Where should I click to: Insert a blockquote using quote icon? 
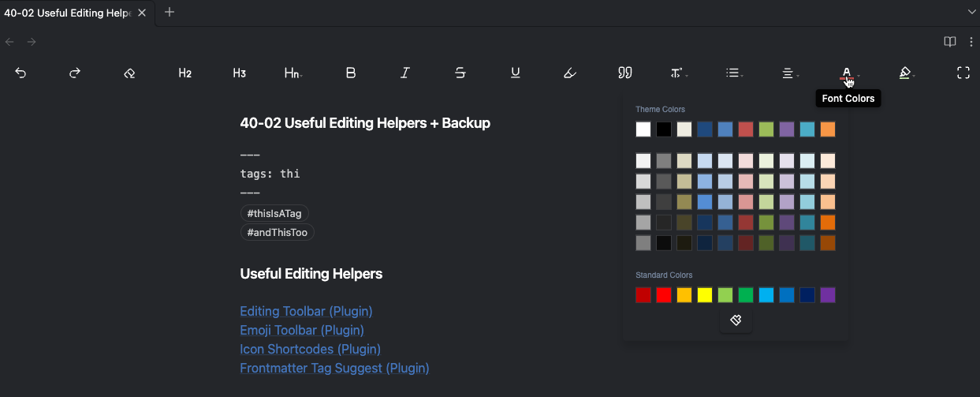click(x=625, y=73)
